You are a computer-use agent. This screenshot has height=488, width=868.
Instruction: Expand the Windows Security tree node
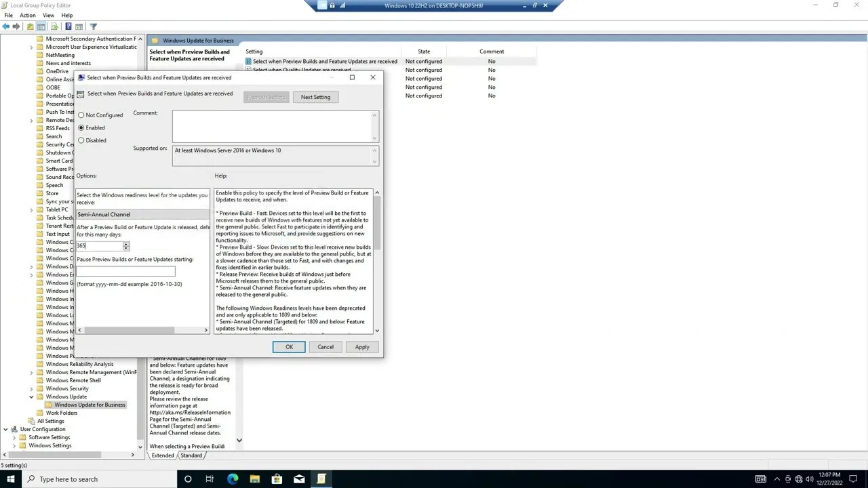(32, 388)
